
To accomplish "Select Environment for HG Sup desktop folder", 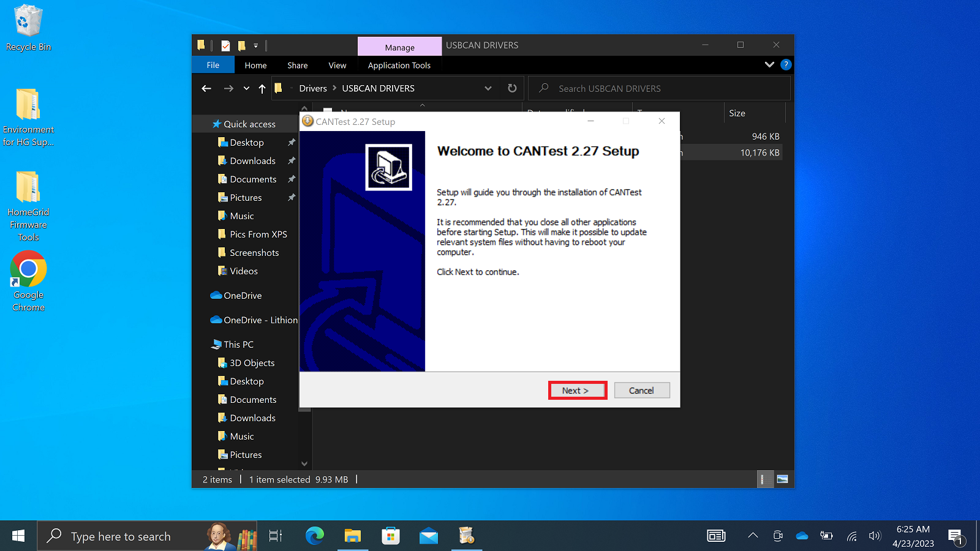I will [28, 118].
